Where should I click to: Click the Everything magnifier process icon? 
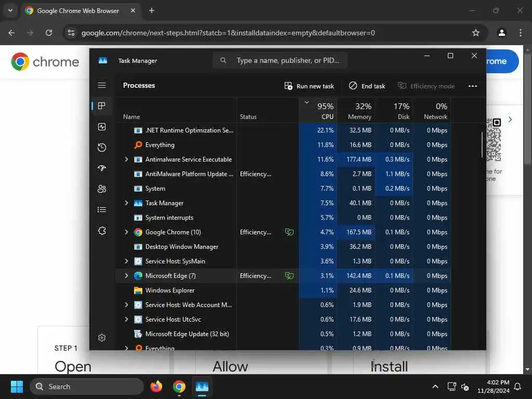(138, 145)
